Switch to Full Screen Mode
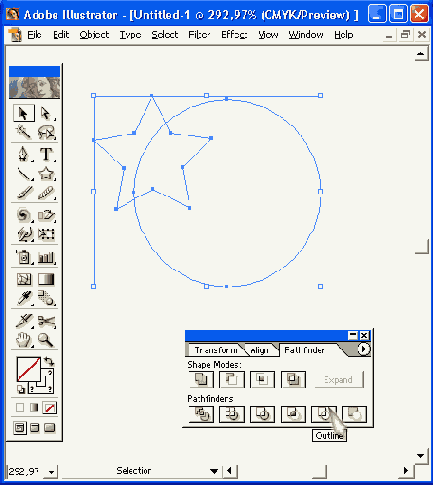 tap(50, 428)
